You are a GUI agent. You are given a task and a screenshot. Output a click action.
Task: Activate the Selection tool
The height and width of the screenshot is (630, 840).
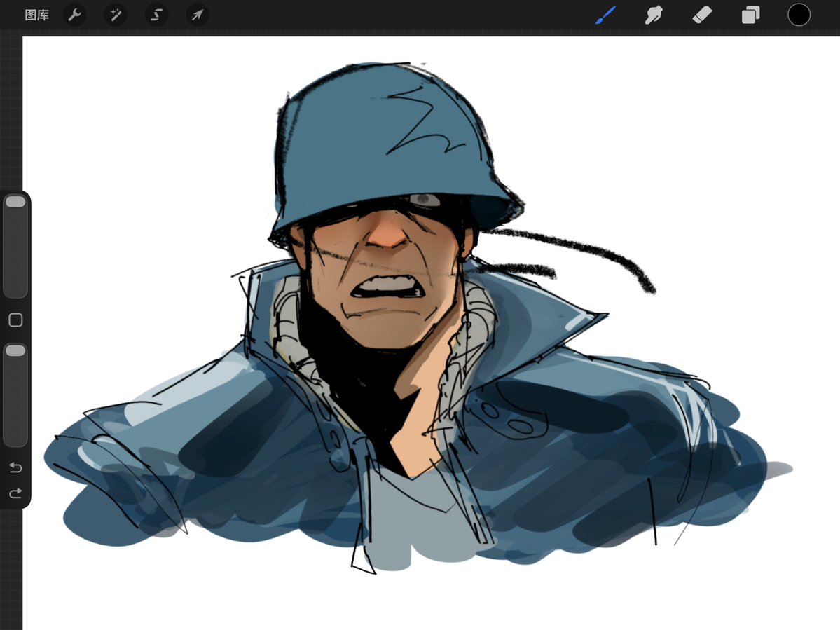click(156, 15)
